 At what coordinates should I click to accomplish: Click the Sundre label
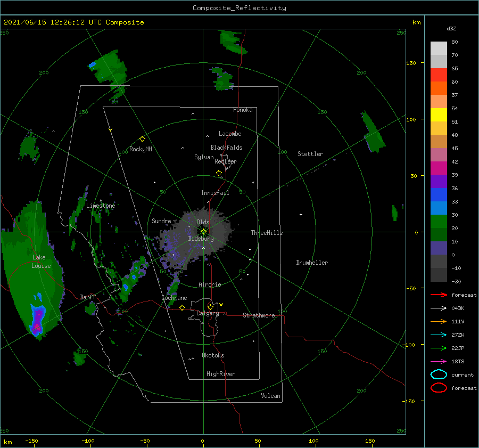(161, 221)
